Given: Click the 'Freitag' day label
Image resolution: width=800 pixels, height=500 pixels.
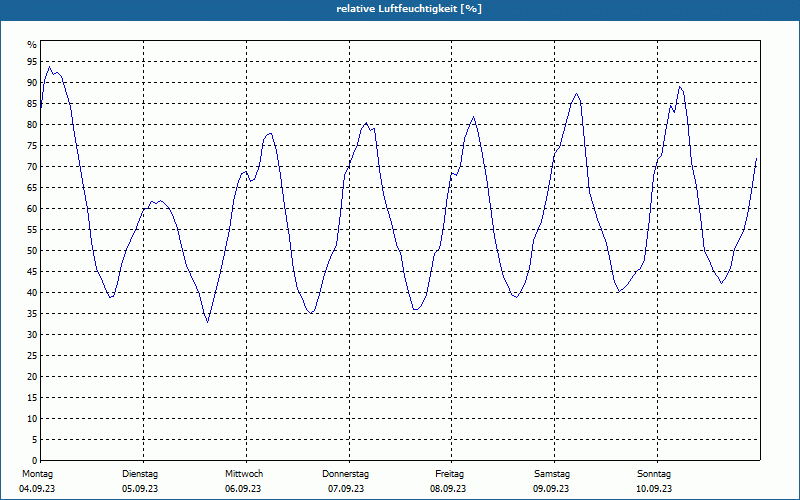Looking at the screenshot, I should tap(449, 474).
